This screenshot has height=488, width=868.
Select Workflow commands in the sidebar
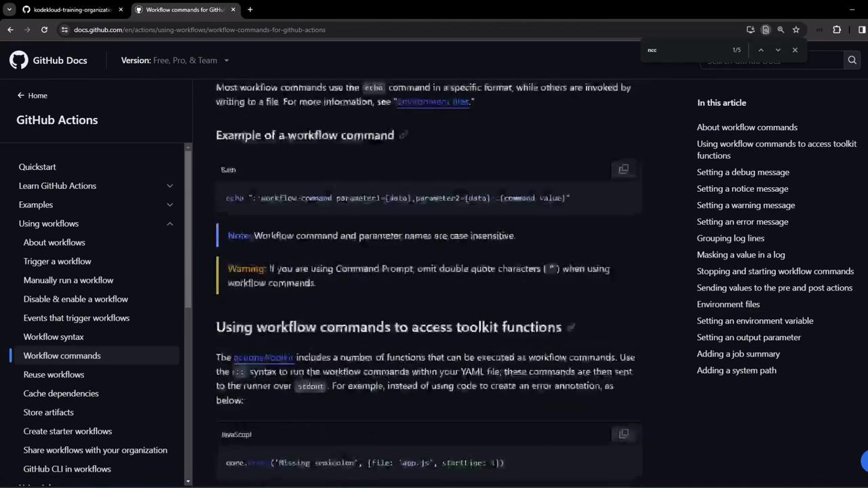pyautogui.click(x=62, y=356)
